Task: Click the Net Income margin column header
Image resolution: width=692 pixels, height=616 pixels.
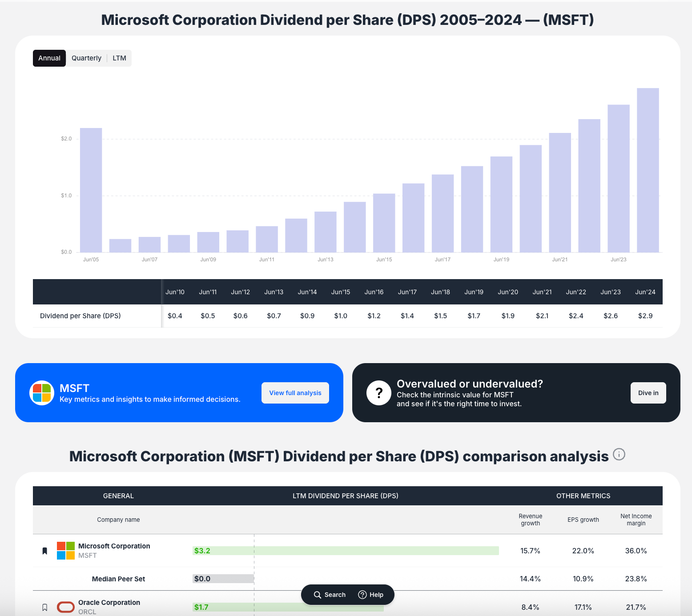Action: coord(636,520)
